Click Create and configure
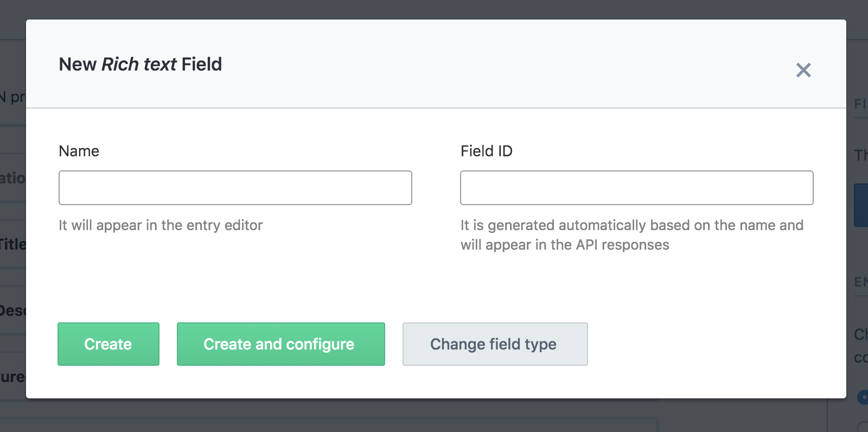Screen dimensions: 868x432 280,344
